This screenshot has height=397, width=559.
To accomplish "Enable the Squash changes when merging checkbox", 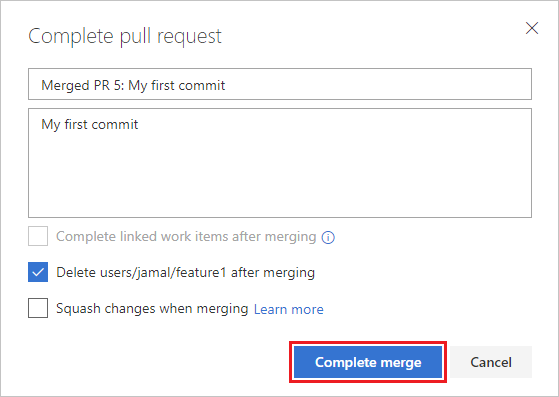I will [38, 308].
